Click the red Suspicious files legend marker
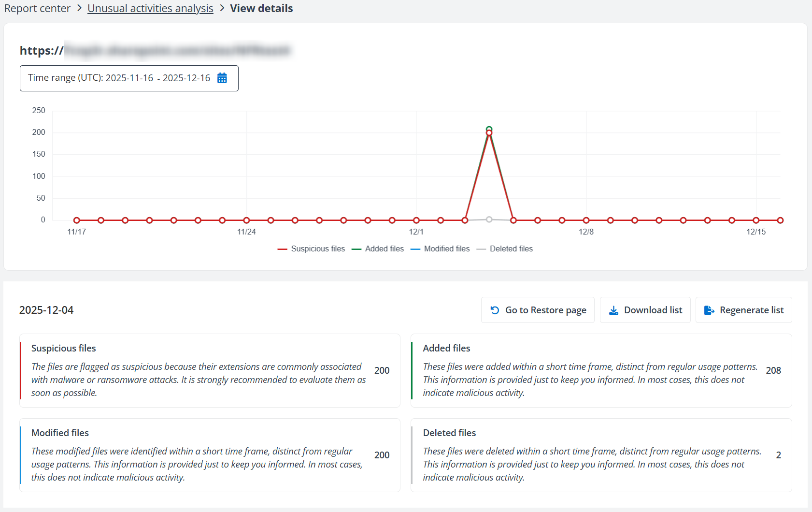This screenshot has height=512, width=812. tap(283, 249)
